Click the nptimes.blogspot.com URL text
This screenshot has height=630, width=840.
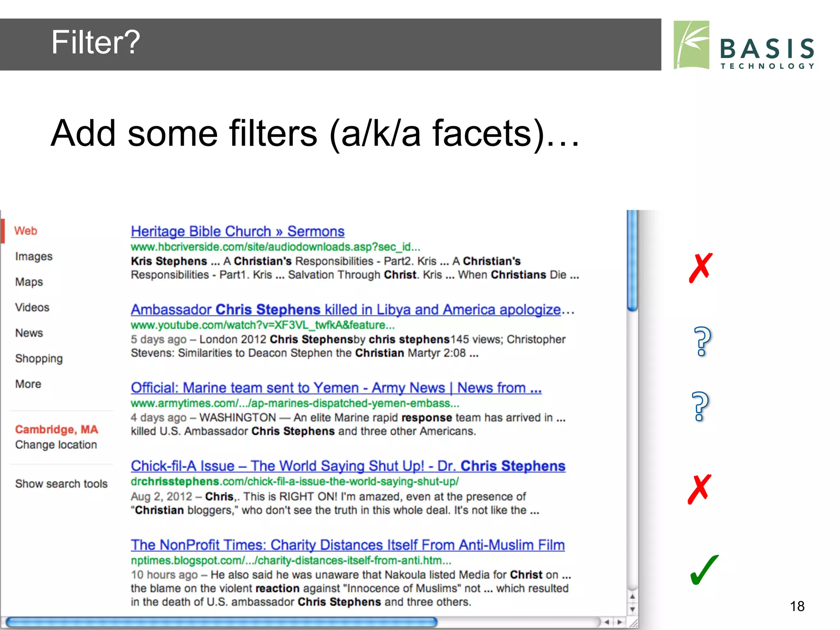pos(291,560)
